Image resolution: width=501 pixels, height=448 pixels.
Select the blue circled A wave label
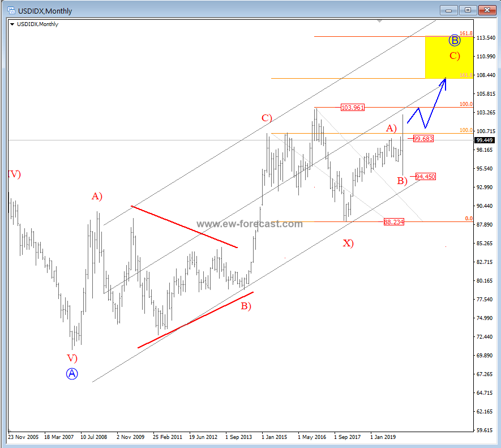point(72,374)
